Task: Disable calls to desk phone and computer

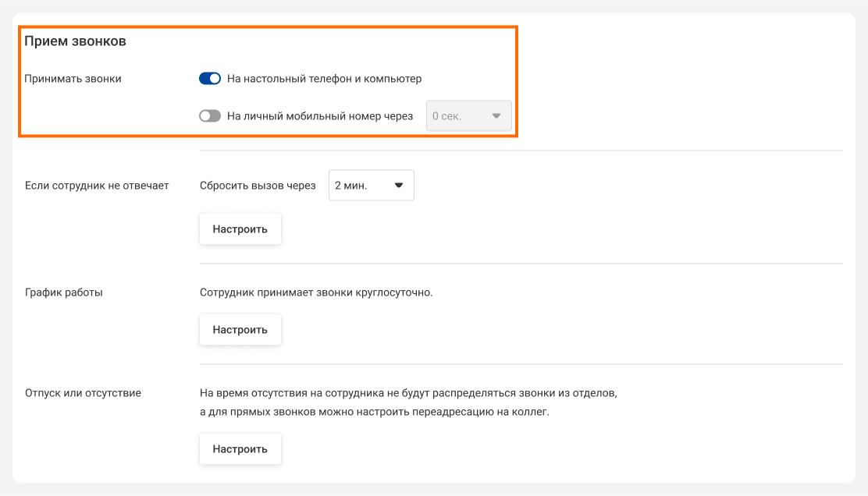Action: (210, 79)
